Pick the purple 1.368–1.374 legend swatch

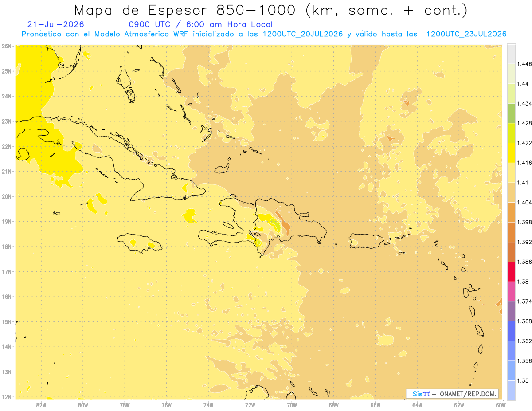pyautogui.click(x=511, y=311)
